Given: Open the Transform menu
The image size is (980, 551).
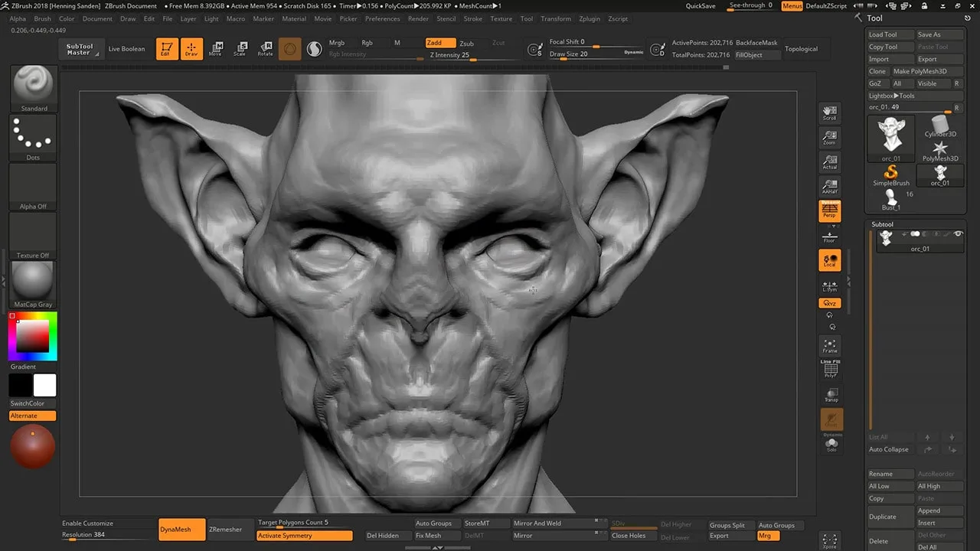Looking at the screenshot, I should 556,18.
